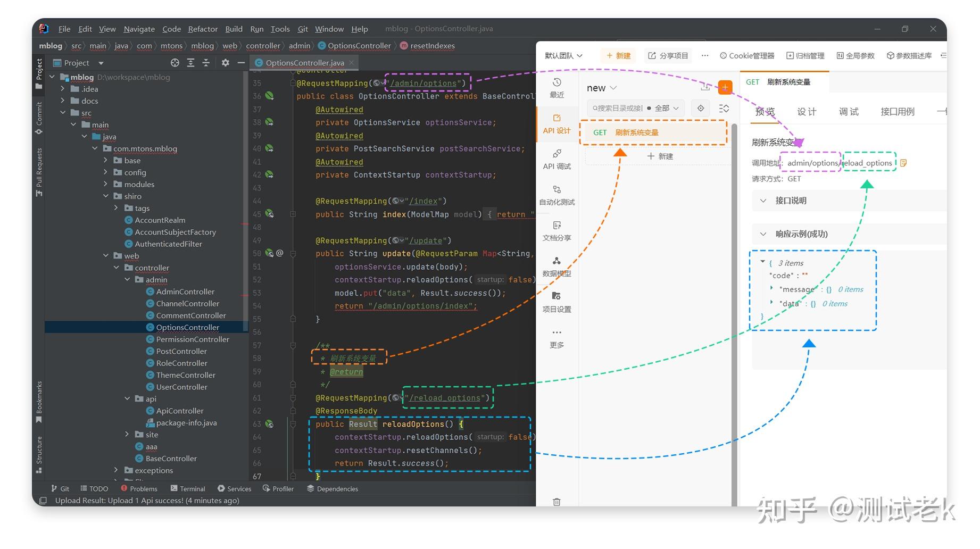This screenshot has width=980, height=549.
Task: Open the Pull Requests tool window stripe
Action: [39, 172]
